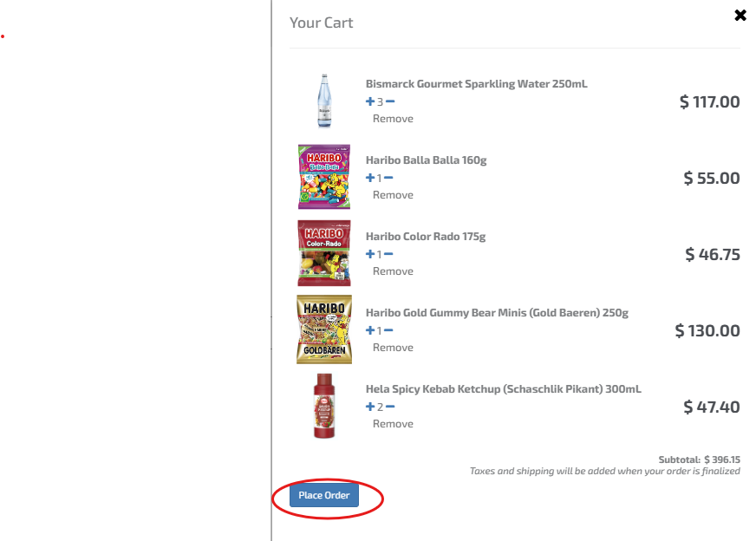Click minus icon for Haribo Color Rado

[x=388, y=254]
